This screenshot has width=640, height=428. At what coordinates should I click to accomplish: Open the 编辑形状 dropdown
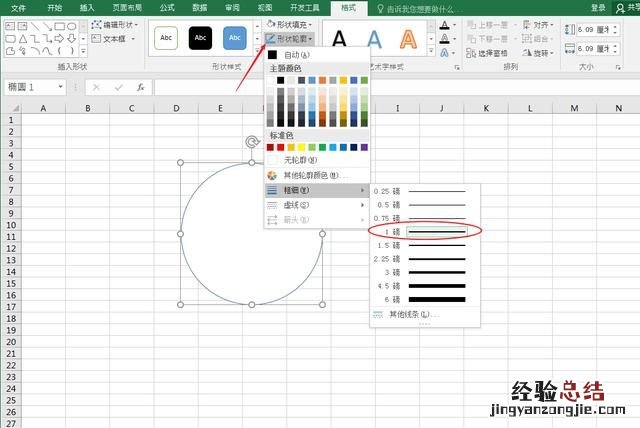pyautogui.click(x=115, y=25)
